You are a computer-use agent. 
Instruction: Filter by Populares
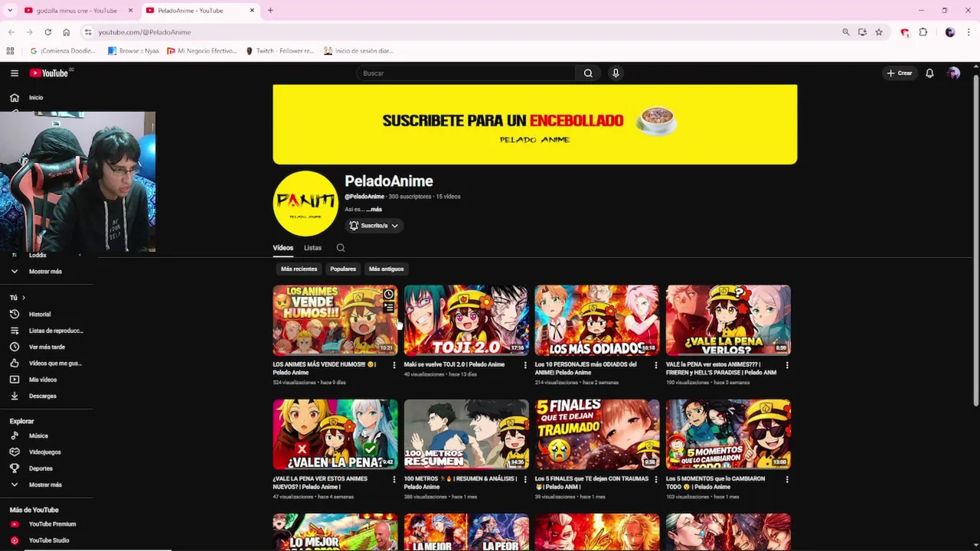point(343,269)
